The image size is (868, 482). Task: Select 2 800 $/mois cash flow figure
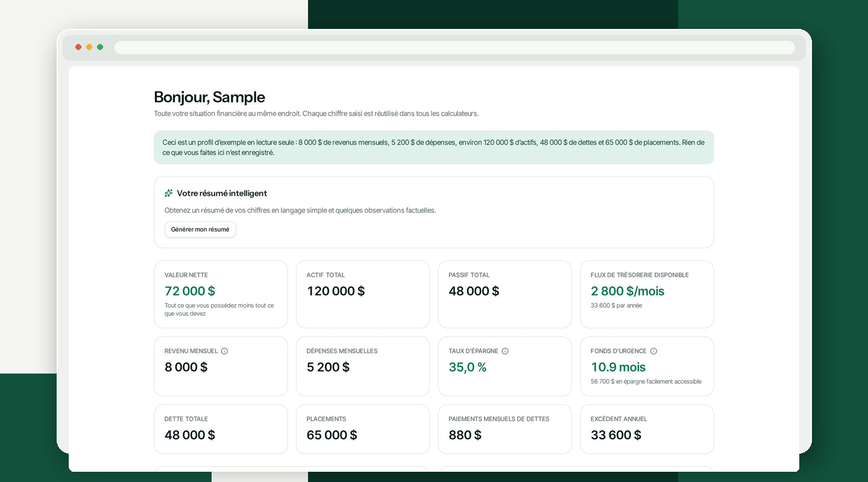pos(627,291)
